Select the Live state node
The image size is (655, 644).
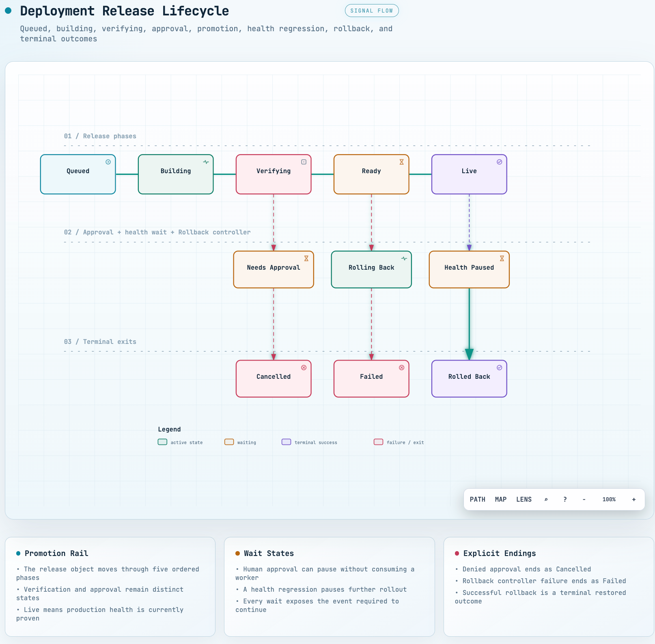[x=469, y=174]
